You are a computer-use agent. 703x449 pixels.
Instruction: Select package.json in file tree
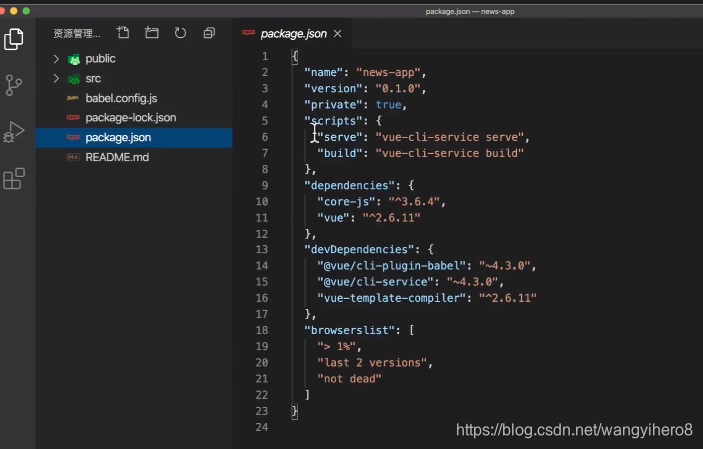click(134, 137)
